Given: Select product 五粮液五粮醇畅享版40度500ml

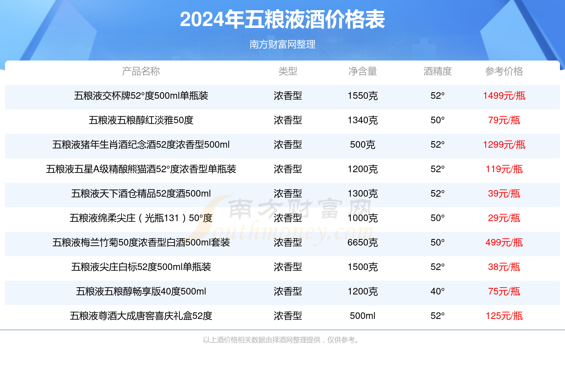Looking at the screenshot, I should pyautogui.click(x=141, y=291).
